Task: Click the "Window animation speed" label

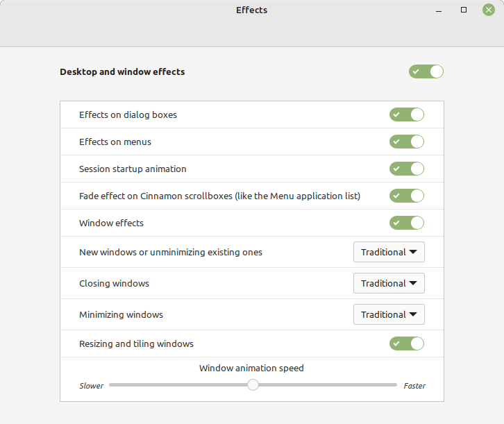Action: (251, 368)
